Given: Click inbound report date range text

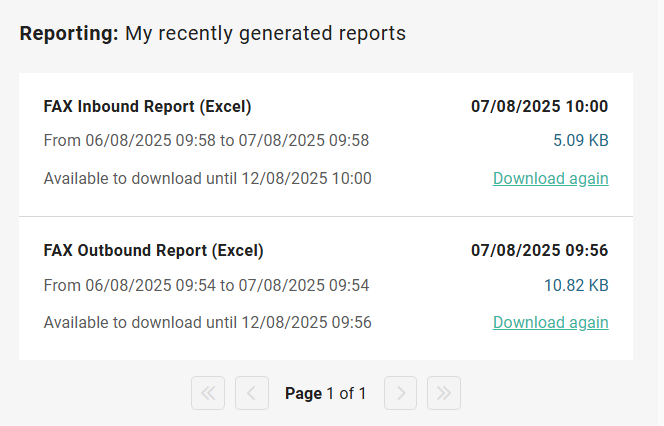Looking at the screenshot, I should [x=206, y=141].
